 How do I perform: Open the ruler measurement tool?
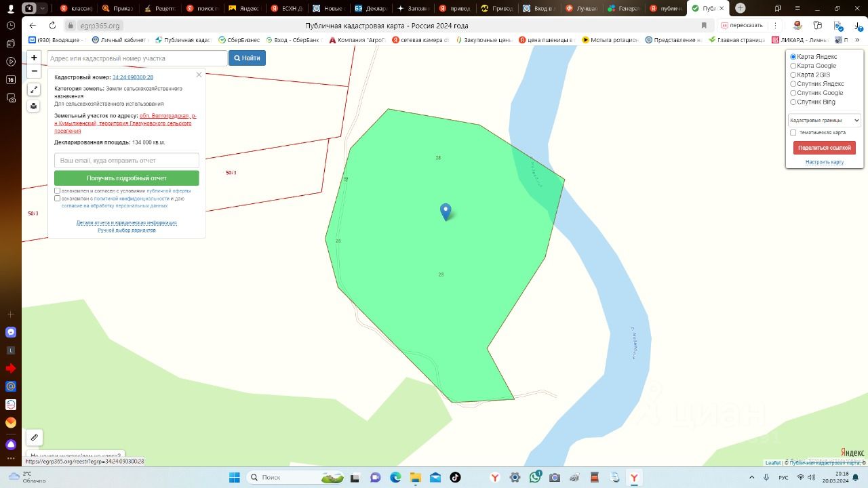pyautogui.click(x=34, y=437)
